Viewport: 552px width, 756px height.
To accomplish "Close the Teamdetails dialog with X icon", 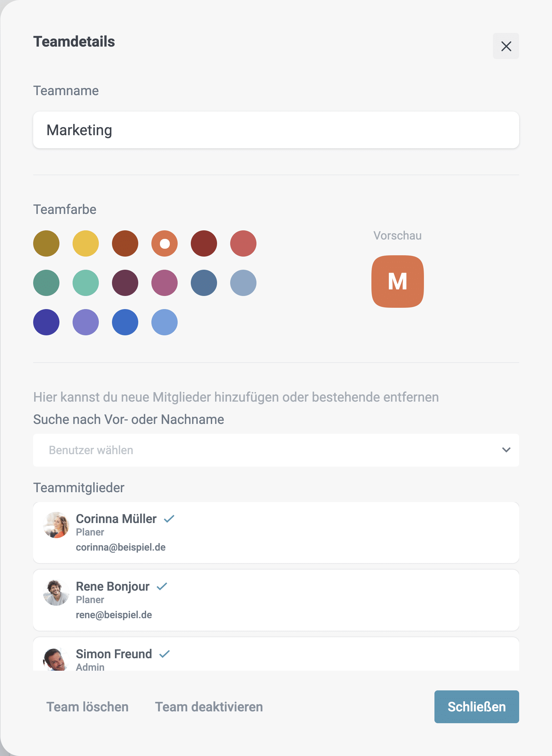I will (506, 46).
